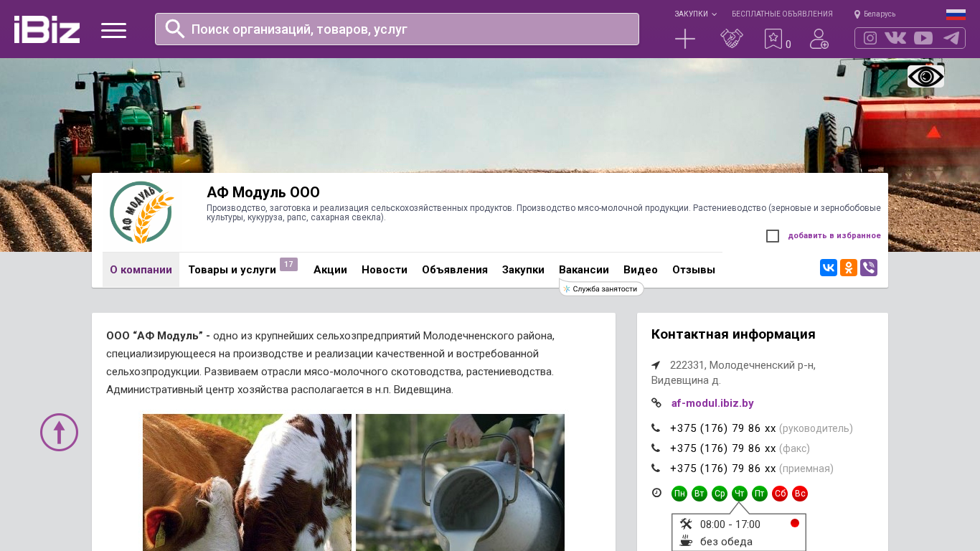Select Sunday (Вс) schedule circle
Screen dimensions: 980x551
[800, 494]
